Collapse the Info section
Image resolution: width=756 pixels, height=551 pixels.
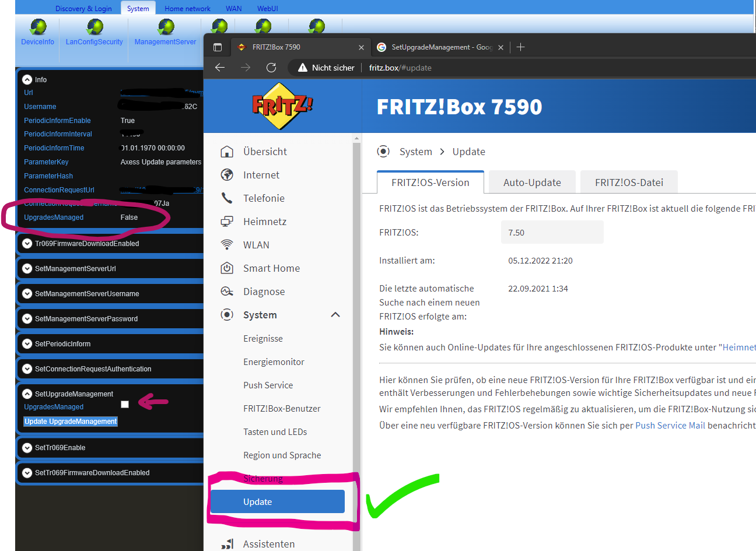[x=27, y=80]
